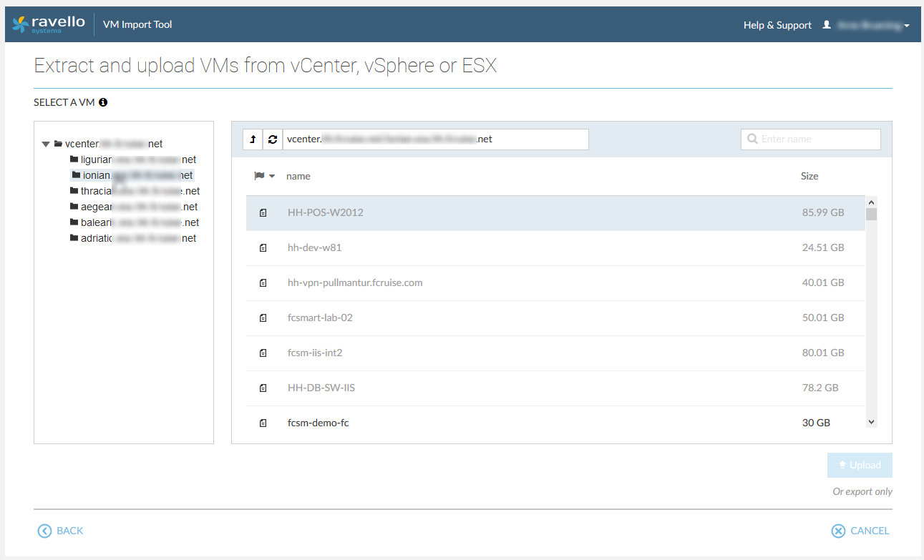Click the 50.01 GB size value
The image size is (924, 560).
(823, 318)
